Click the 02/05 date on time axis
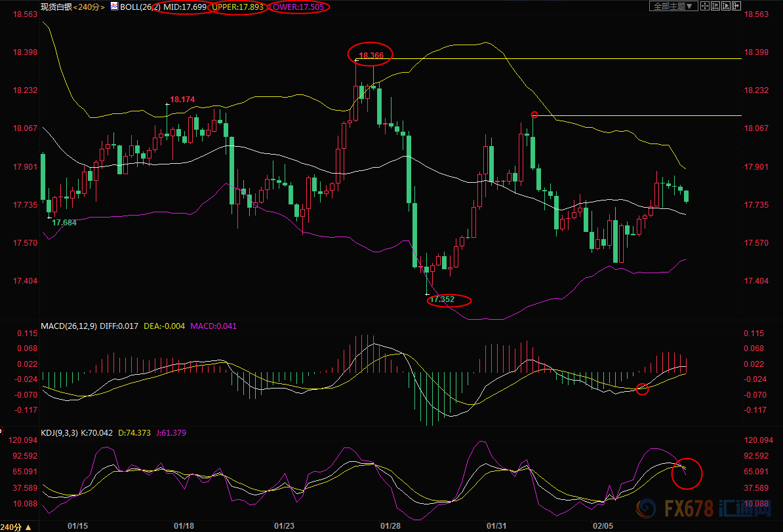The width and height of the screenshot is (783, 532). coord(602,526)
